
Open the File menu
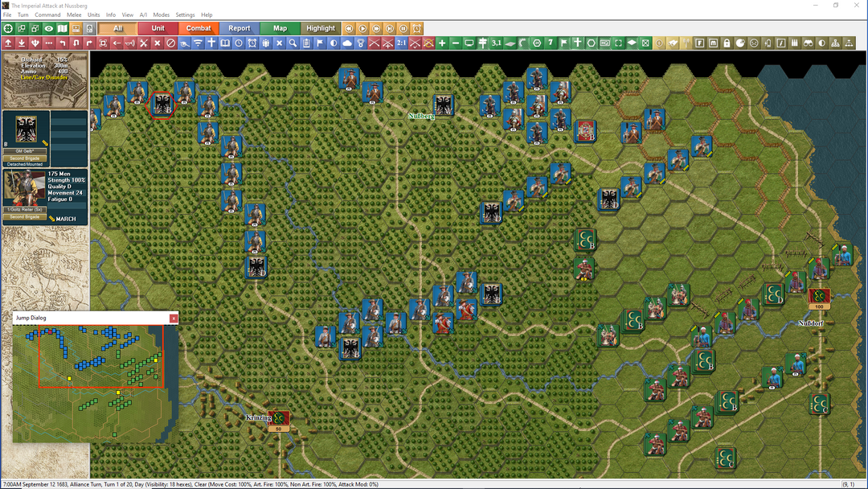click(x=7, y=15)
